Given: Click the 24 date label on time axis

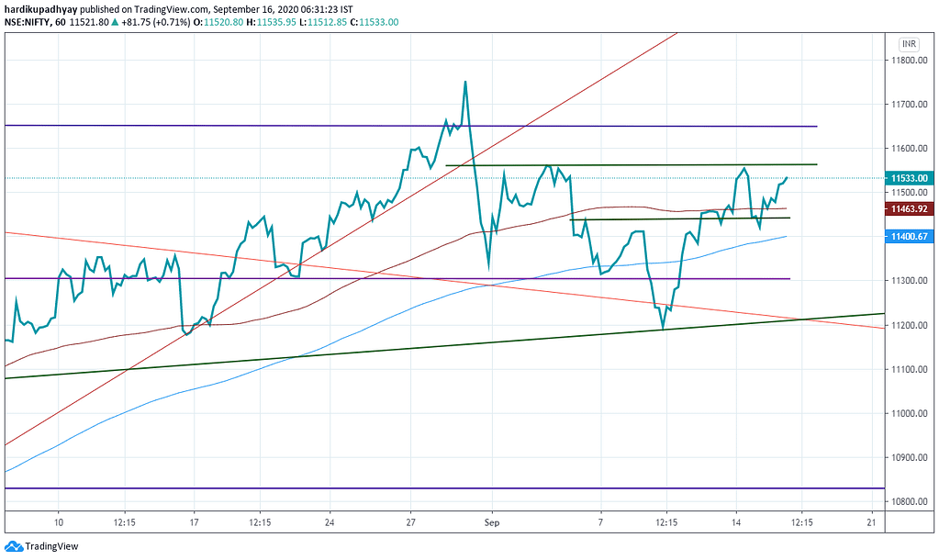Looking at the screenshot, I should pyautogui.click(x=330, y=523).
